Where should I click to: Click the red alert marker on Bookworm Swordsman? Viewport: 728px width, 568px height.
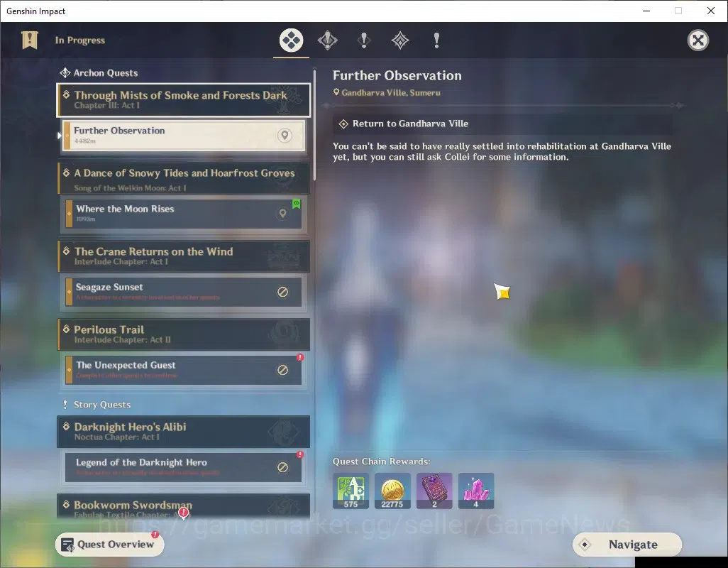tap(184, 513)
